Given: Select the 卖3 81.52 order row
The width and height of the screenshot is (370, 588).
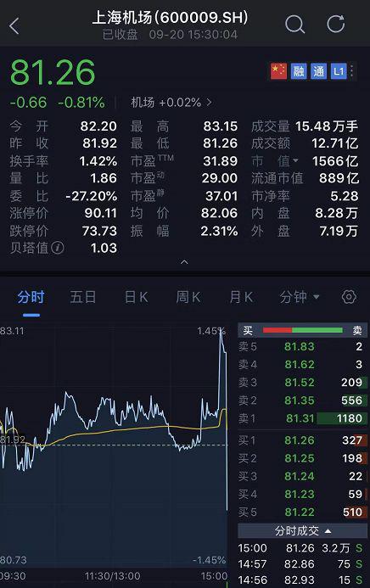Looking at the screenshot, I should coord(302,382).
